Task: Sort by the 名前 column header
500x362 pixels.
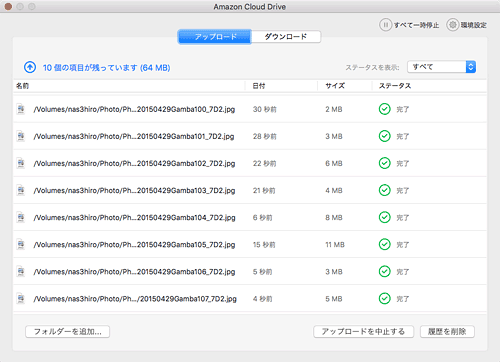Action: click(x=22, y=86)
